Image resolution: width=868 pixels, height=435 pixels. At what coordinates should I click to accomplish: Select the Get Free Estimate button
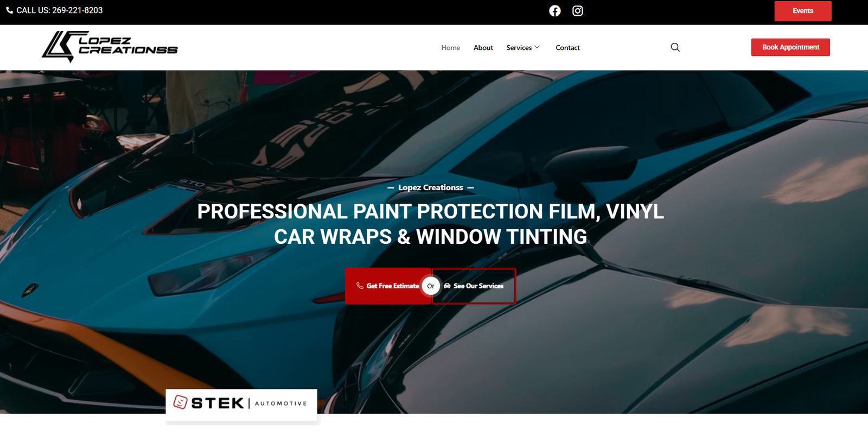pyautogui.click(x=387, y=286)
